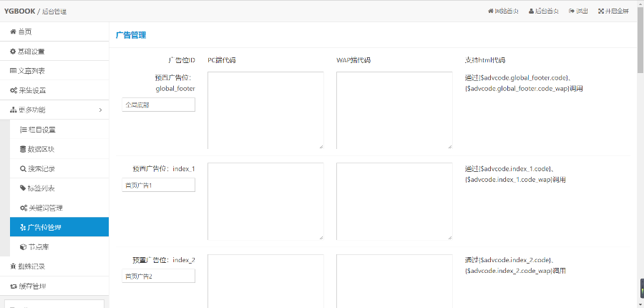Viewport: 644px width, 308px height.
Task: Click the list icon for 栏目设置
Action: 23,130
